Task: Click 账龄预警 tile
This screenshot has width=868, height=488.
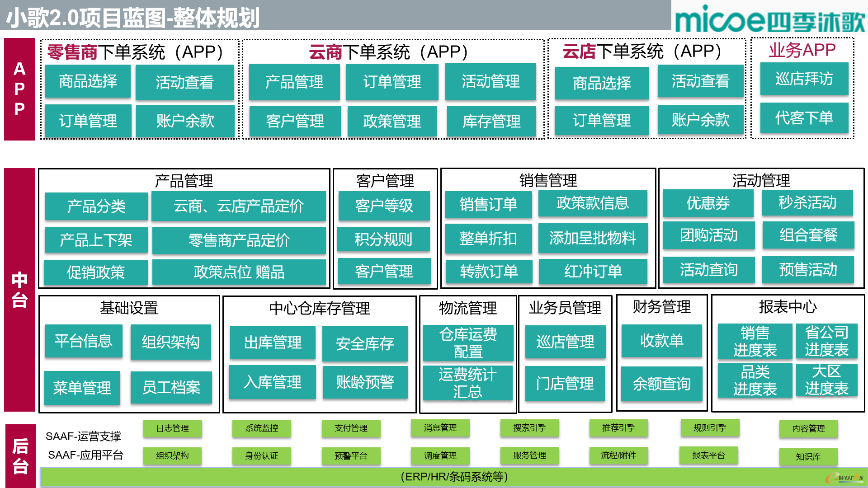Action: click(365, 382)
